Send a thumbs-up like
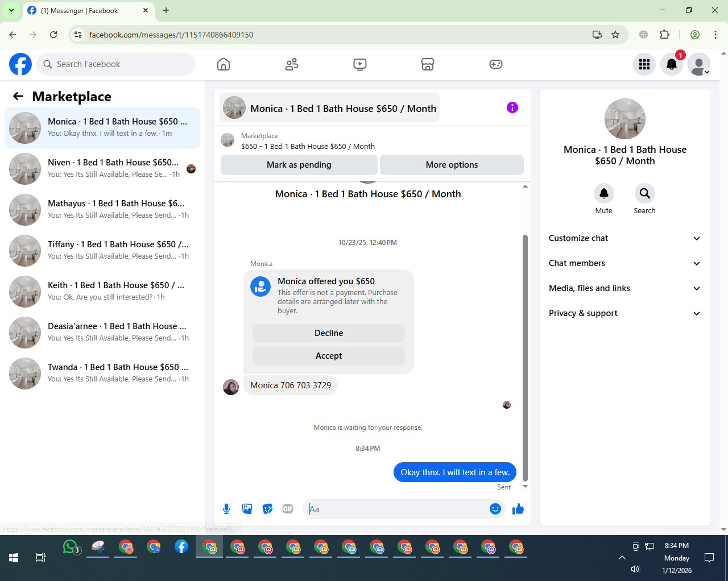The image size is (728, 581). [x=518, y=509]
